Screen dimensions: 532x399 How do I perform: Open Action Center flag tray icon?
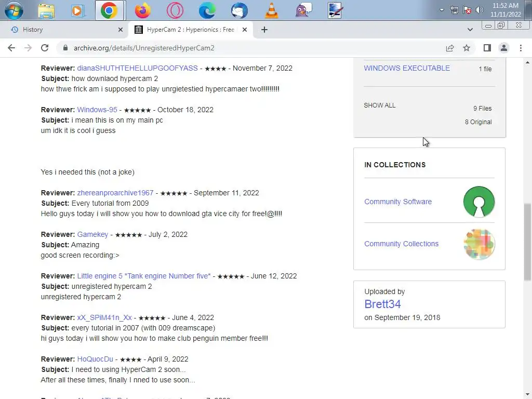click(x=467, y=10)
